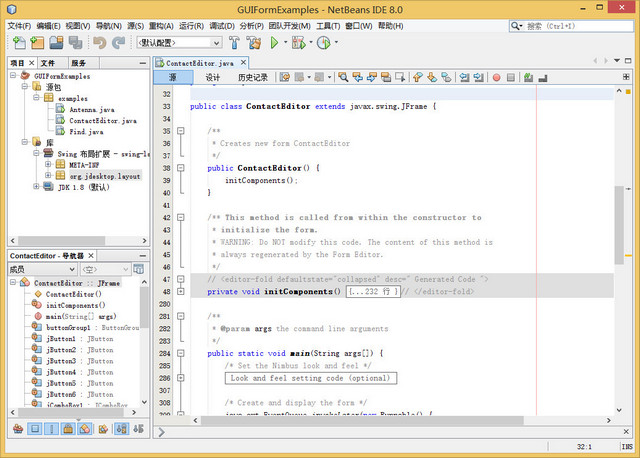Click the Open Project toolbar icon
Screen dimensions: 640x458
[56, 42]
